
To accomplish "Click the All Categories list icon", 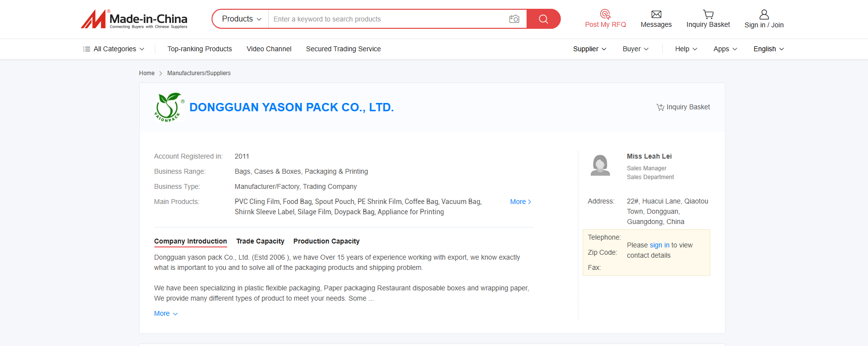I will pos(86,49).
